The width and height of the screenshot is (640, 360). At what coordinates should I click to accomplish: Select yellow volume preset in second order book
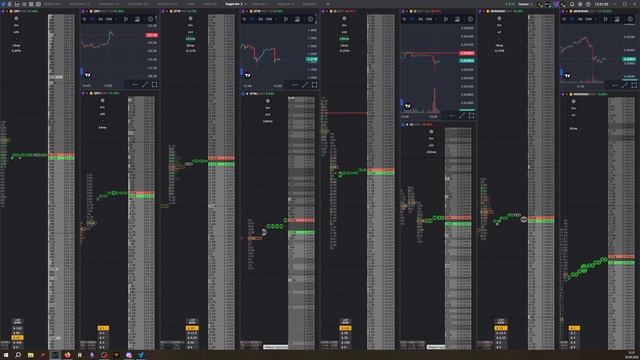pyautogui.click(x=103, y=328)
